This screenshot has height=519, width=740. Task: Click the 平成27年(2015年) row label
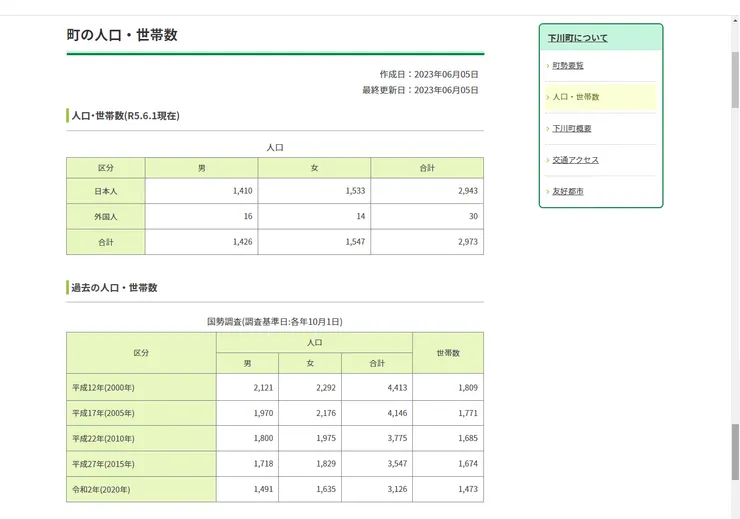(x=103, y=464)
